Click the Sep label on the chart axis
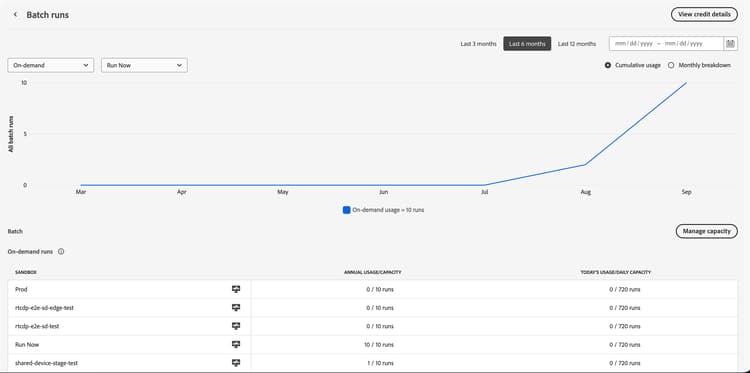Screen dimensions: 750x373 (x=686, y=192)
